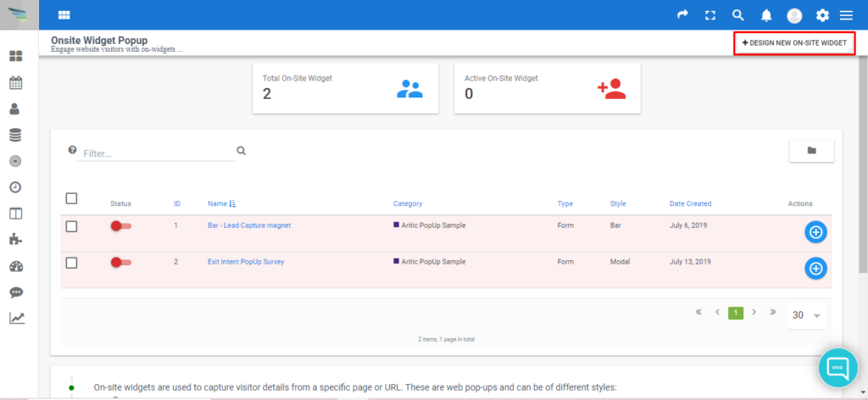The height and width of the screenshot is (400, 868).
Task: Open clock icon in left sidebar
Action: click(15, 187)
